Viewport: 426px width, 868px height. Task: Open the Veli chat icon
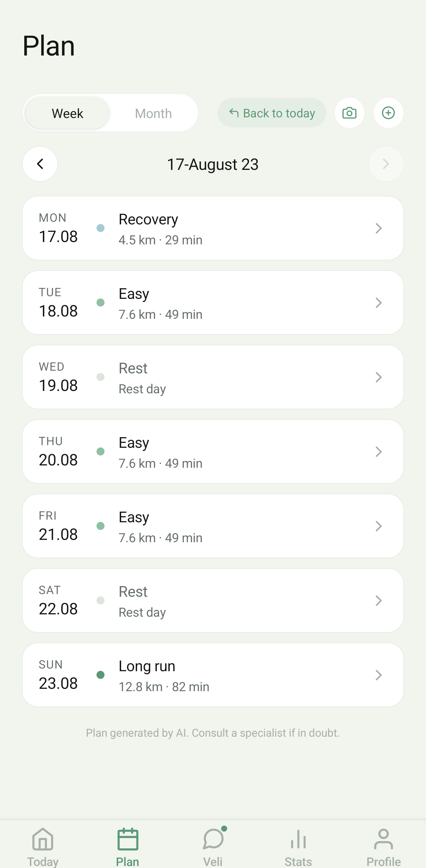tap(213, 839)
